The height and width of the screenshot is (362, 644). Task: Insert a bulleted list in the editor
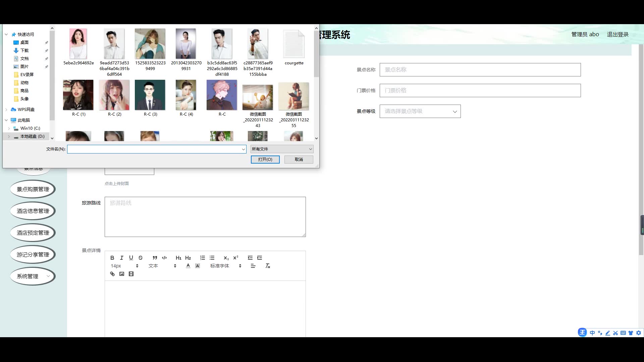click(x=212, y=258)
